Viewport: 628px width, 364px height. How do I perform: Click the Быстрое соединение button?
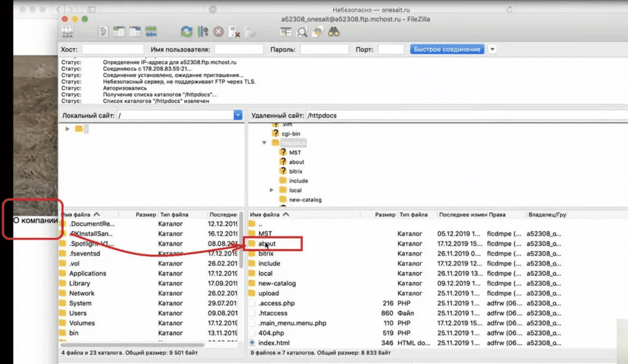(x=447, y=49)
